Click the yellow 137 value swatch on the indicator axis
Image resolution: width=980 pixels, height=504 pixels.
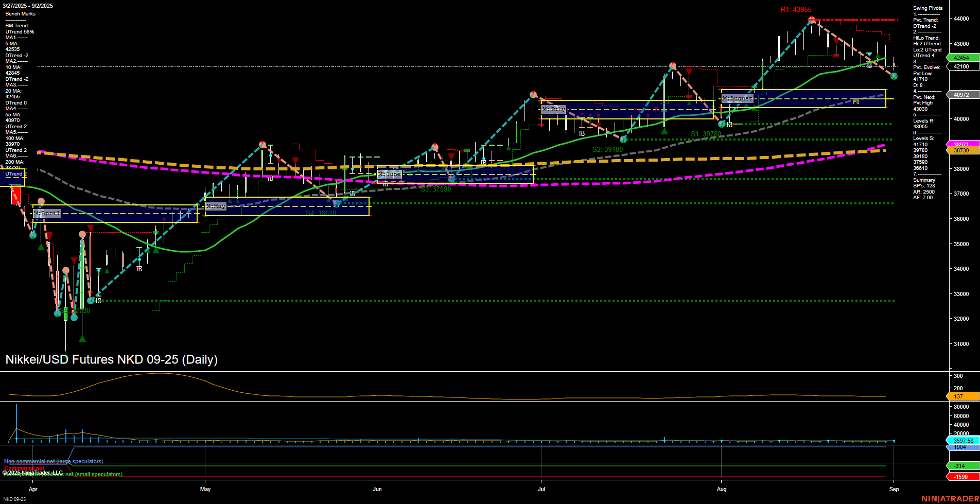click(x=959, y=396)
